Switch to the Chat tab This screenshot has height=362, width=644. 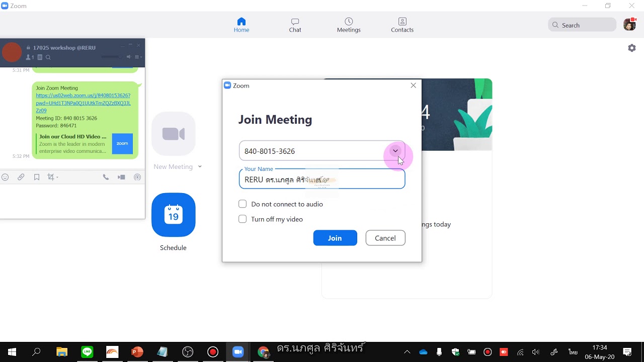click(x=295, y=25)
